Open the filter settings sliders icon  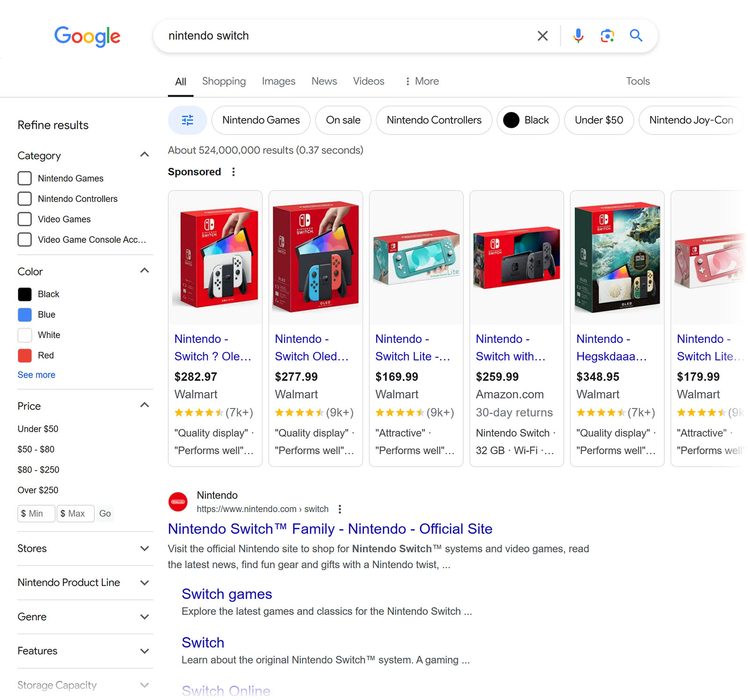point(187,120)
